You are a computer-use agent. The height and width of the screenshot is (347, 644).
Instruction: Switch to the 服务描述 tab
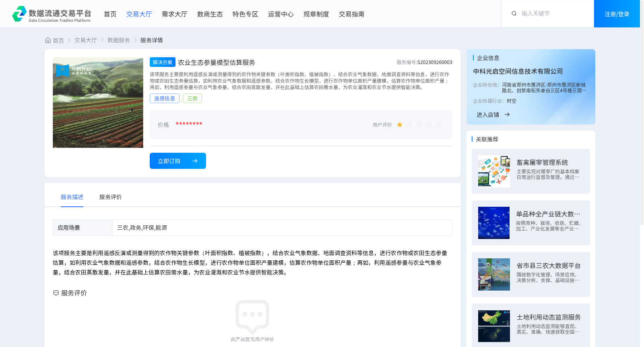pos(72,197)
